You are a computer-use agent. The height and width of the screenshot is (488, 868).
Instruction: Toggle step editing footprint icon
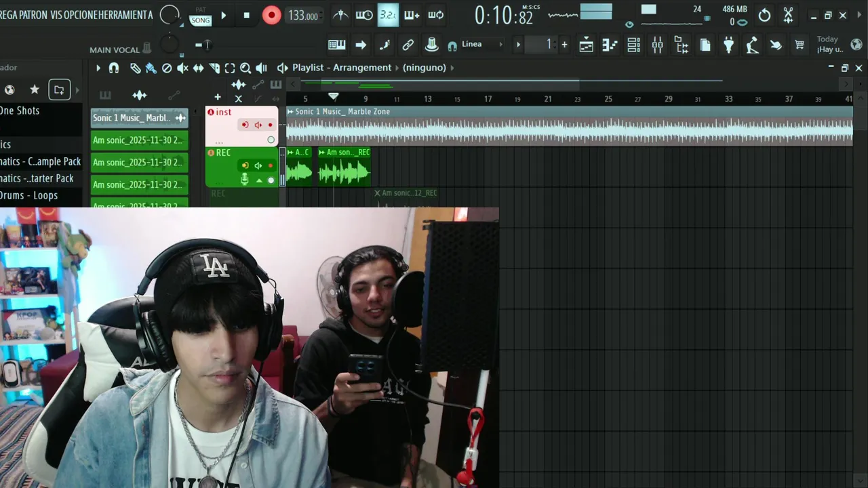pos(384,45)
